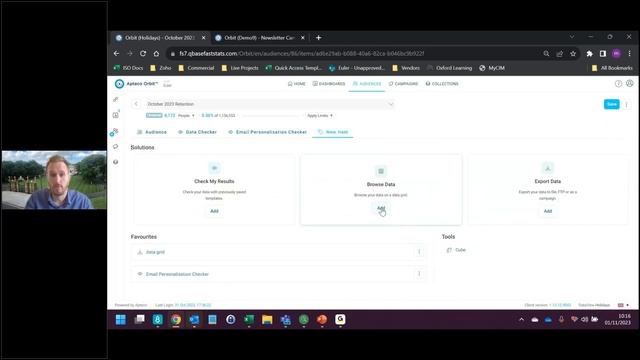This screenshot has height=360, width=640.
Task: Open a new browser tab
Action: point(318,38)
